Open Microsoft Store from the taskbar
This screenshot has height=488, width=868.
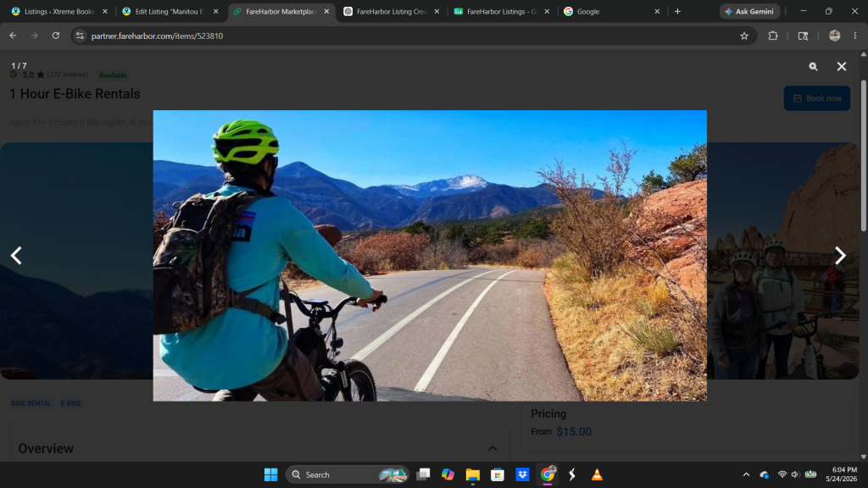coord(498,474)
